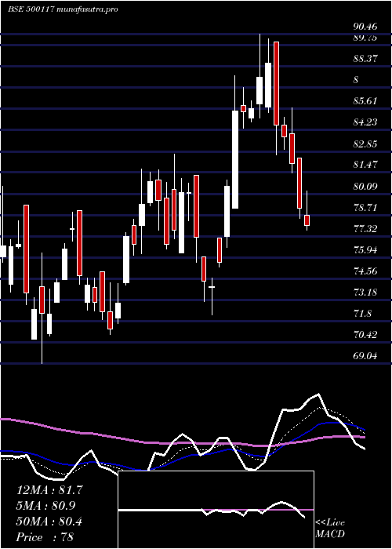392x549 pixels.
Task: Click the 78.71 price axis label
Action: click(365, 208)
